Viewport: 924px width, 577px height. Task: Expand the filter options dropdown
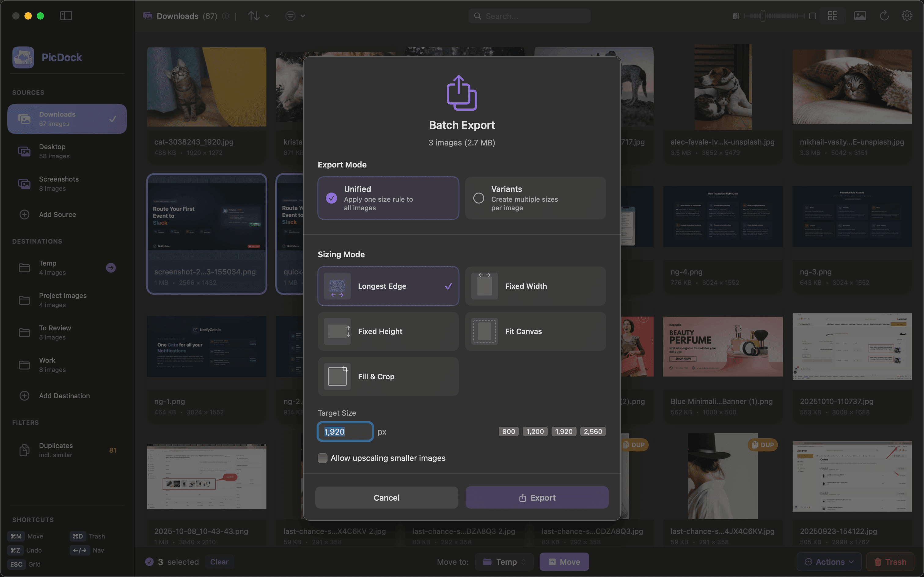(295, 16)
